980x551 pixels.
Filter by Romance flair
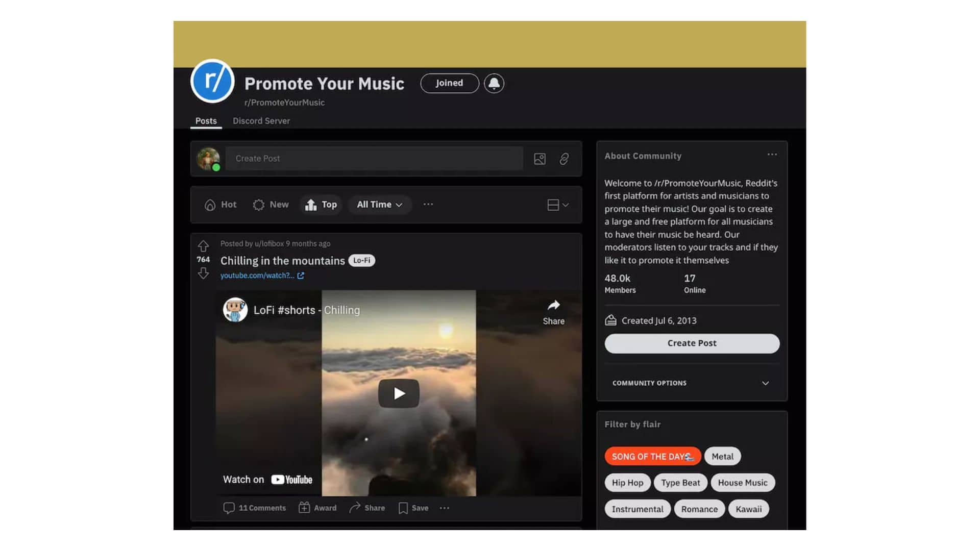pyautogui.click(x=699, y=509)
